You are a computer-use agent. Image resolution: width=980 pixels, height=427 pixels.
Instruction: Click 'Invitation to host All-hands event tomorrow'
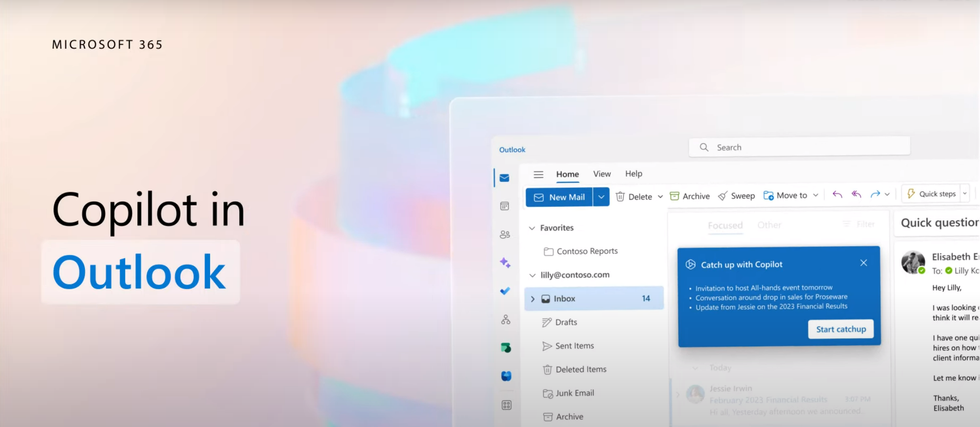764,287
